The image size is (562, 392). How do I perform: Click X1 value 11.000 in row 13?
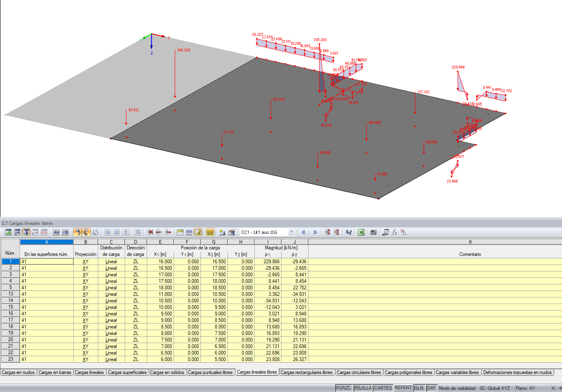[x=160, y=294]
